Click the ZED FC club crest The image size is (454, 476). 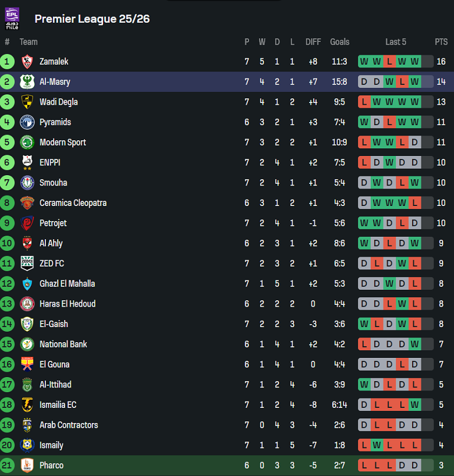tap(27, 264)
